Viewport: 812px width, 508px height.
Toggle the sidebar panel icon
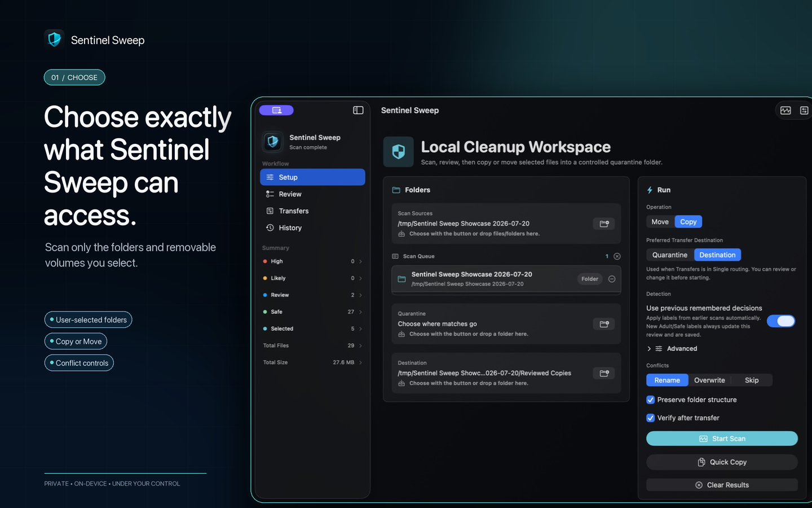coord(358,110)
